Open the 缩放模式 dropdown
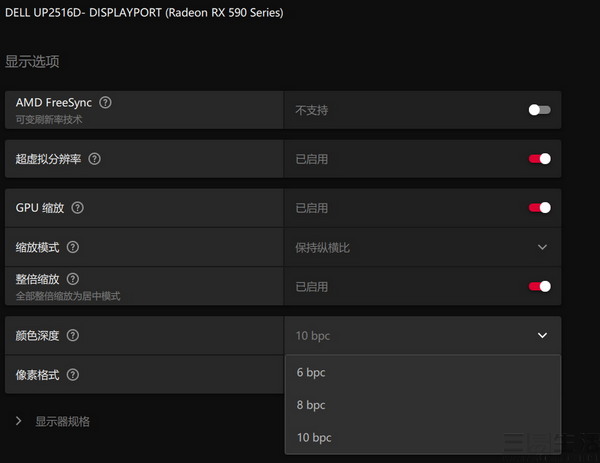600x463 pixels. click(x=542, y=247)
